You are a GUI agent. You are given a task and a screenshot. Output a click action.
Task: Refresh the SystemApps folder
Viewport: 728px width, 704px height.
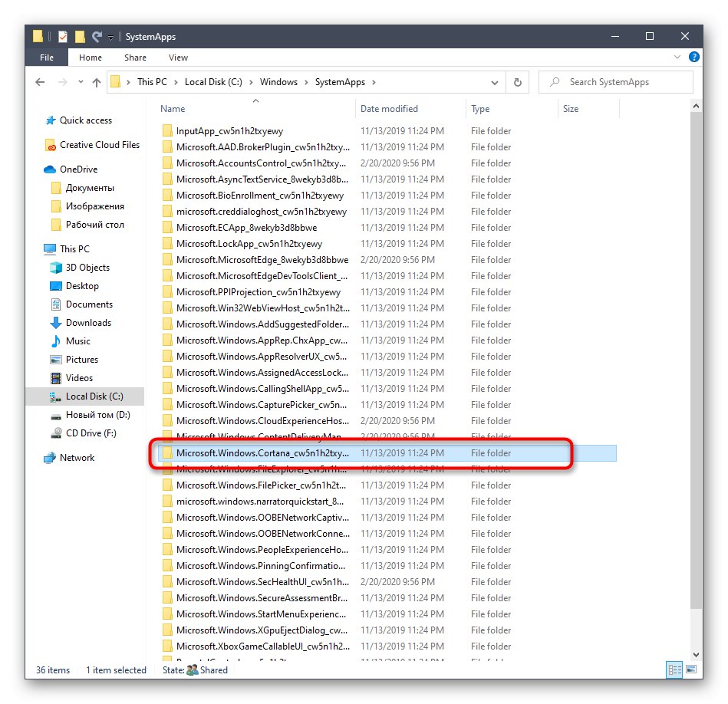click(x=517, y=82)
